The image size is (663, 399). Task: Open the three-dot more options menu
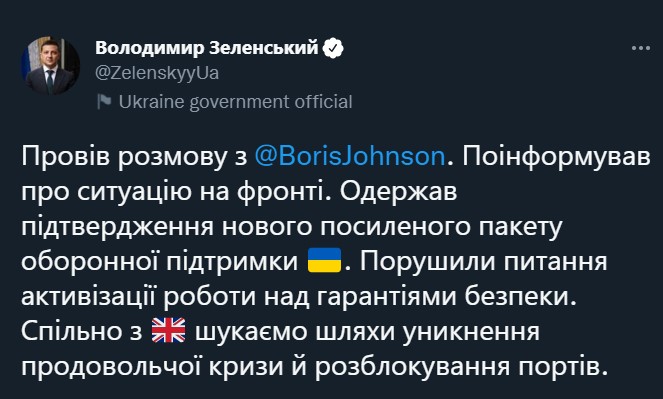click(x=641, y=48)
